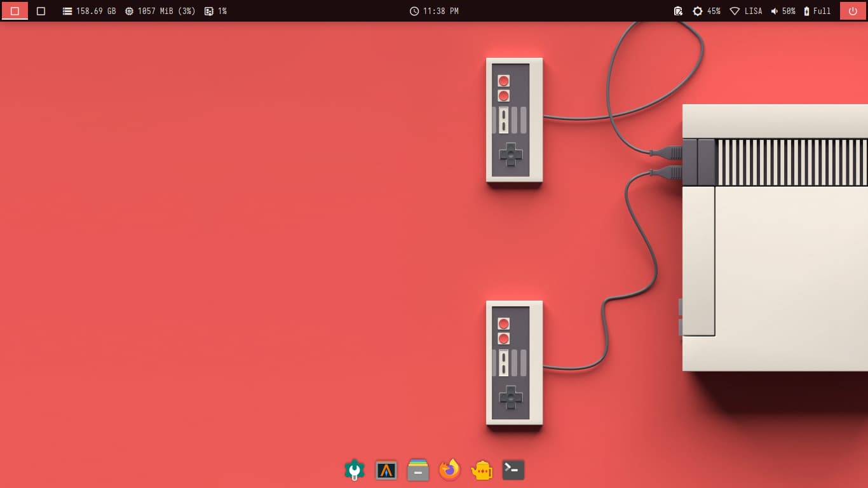Click the battery icon

coord(807,11)
